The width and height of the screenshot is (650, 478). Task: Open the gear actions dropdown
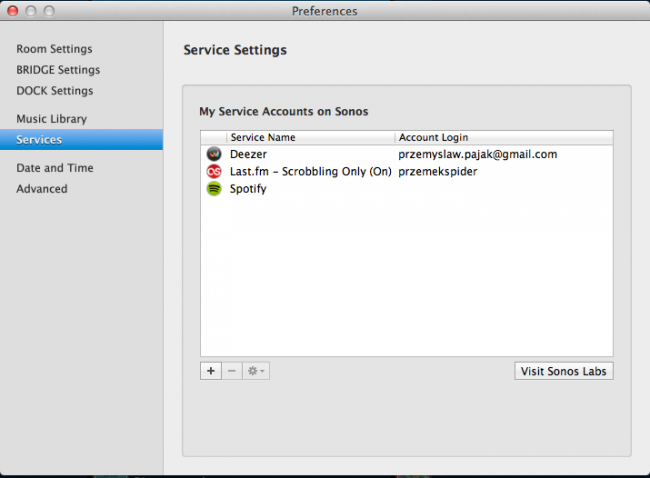tap(256, 371)
